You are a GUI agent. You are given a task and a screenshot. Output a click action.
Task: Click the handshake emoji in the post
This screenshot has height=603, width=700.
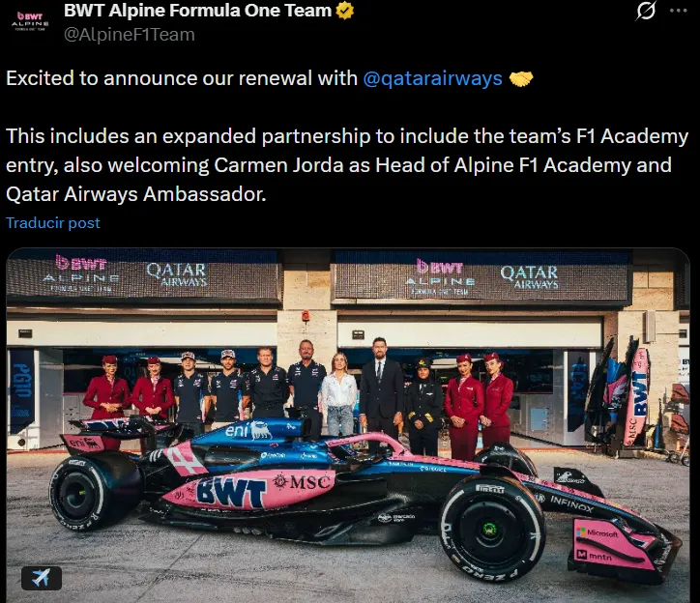521,79
